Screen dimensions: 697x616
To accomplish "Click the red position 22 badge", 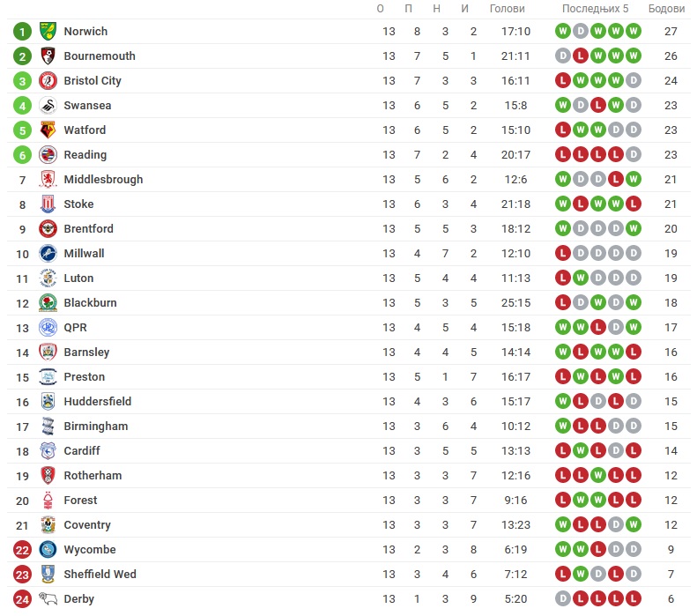I will point(22,550).
